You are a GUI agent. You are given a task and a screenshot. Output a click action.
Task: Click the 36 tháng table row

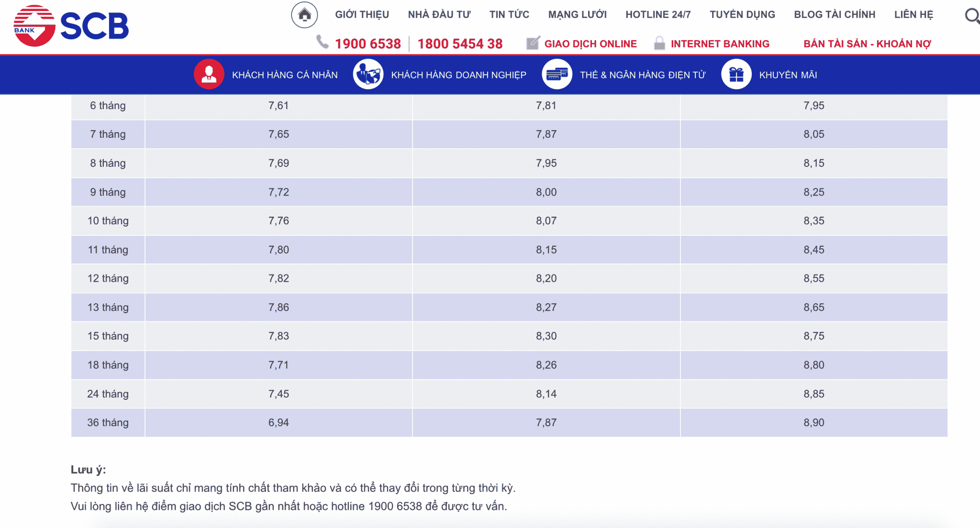point(108,423)
